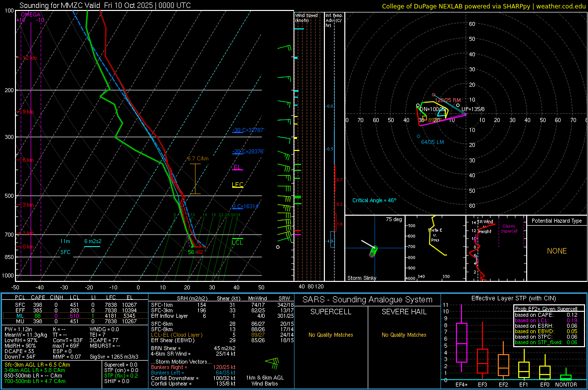Click the Corfidi Downshear = 100/32 kt line
The image size is (588, 390).
[193, 378]
